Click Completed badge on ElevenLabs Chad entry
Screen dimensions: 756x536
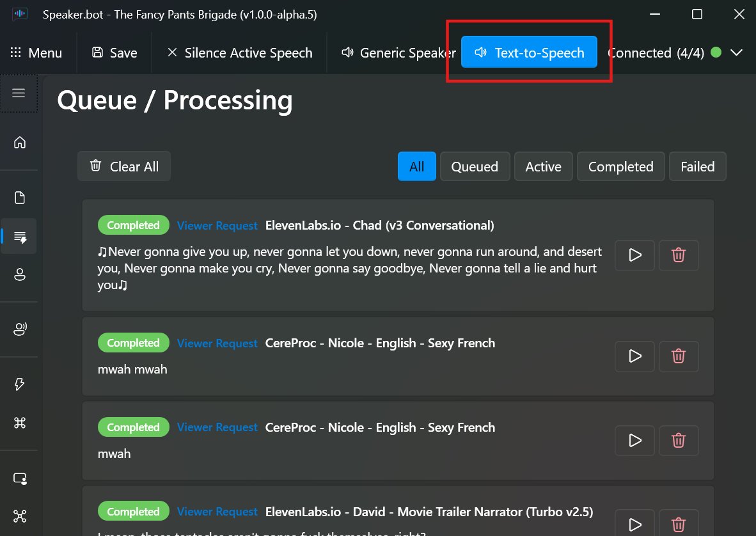point(134,225)
